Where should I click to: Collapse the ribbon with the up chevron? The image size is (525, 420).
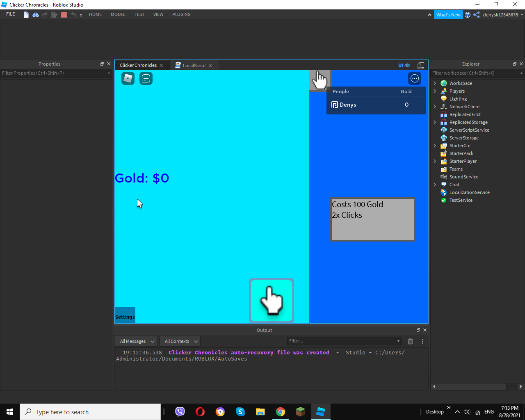(x=429, y=15)
